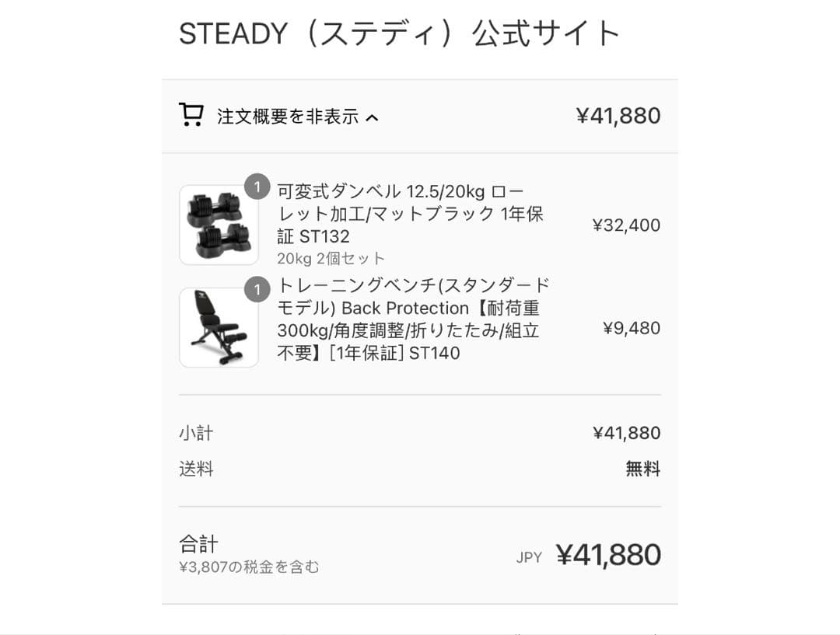Click the ¥3,807 tax amount text

250,567
